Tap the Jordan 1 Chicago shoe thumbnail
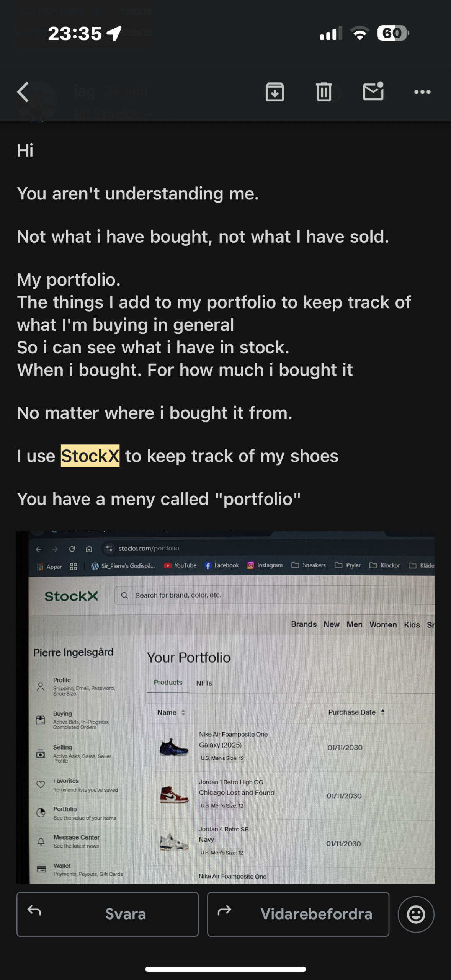This screenshot has width=451, height=980. pos(174,794)
